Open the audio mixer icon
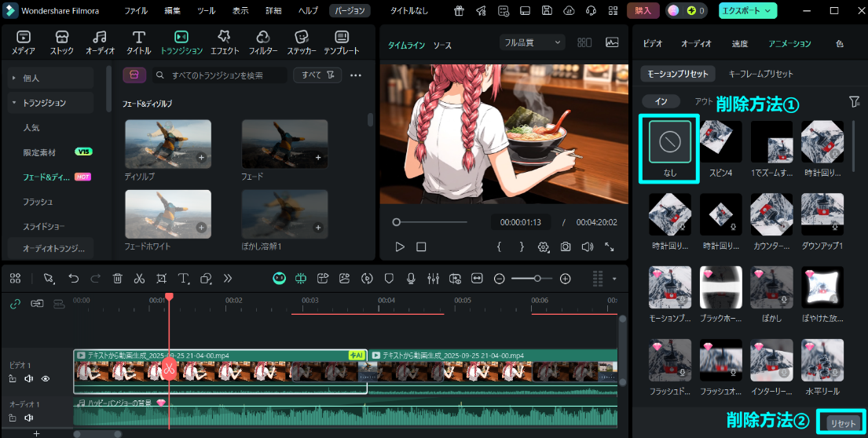 pos(433,279)
